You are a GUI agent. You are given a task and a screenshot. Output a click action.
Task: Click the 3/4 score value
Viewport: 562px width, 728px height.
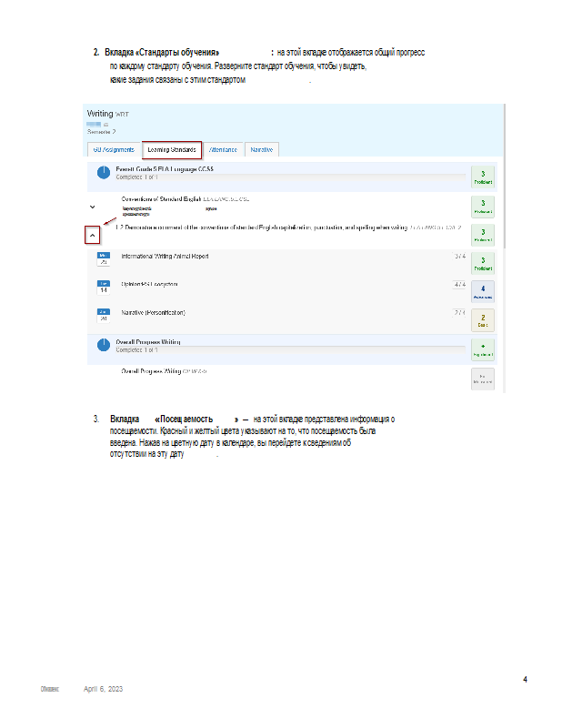459,257
